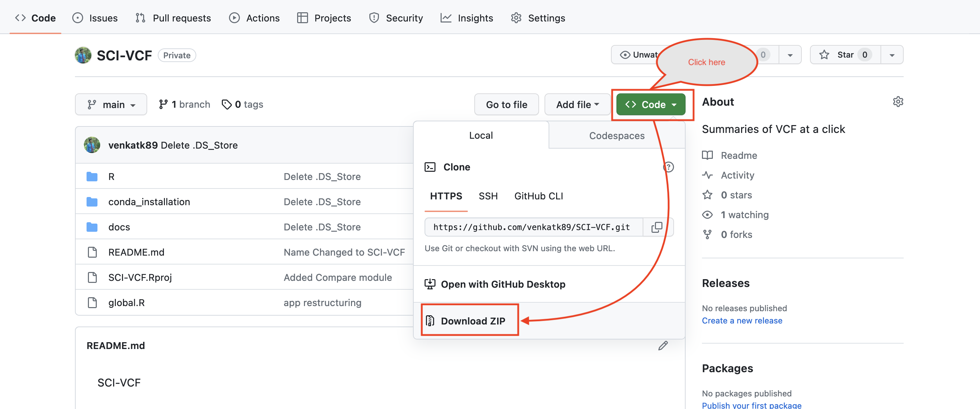The image size is (980, 409).
Task: Toggle Star on the repository
Action: click(x=845, y=55)
